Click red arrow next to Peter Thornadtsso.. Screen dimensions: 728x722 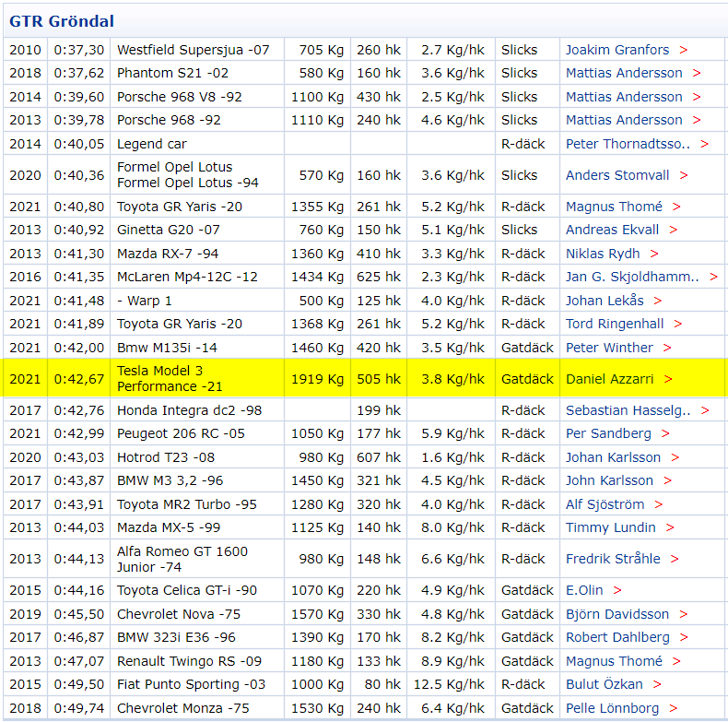pyautogui.click(x=704, y=144)
